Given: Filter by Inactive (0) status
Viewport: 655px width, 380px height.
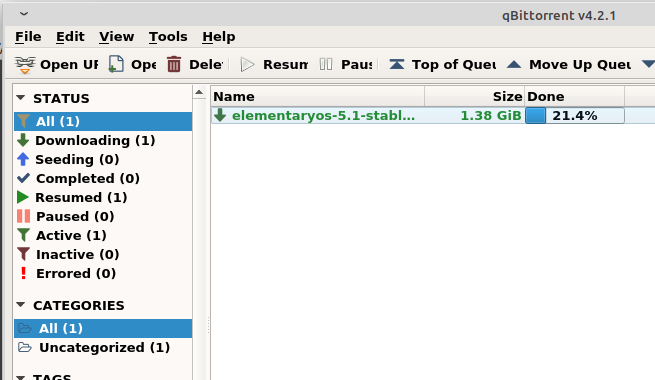Looking at the screenshot, I should (103, 255).
